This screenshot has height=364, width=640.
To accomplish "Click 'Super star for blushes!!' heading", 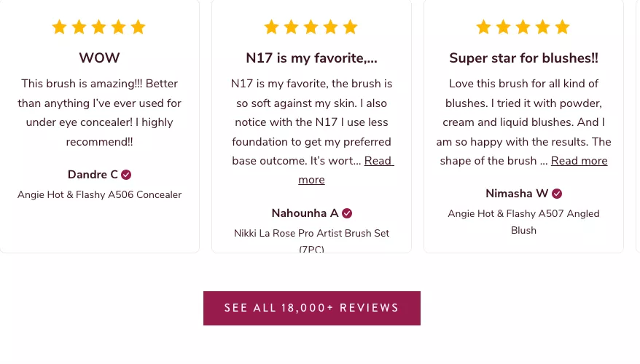I will click(523, 58).
